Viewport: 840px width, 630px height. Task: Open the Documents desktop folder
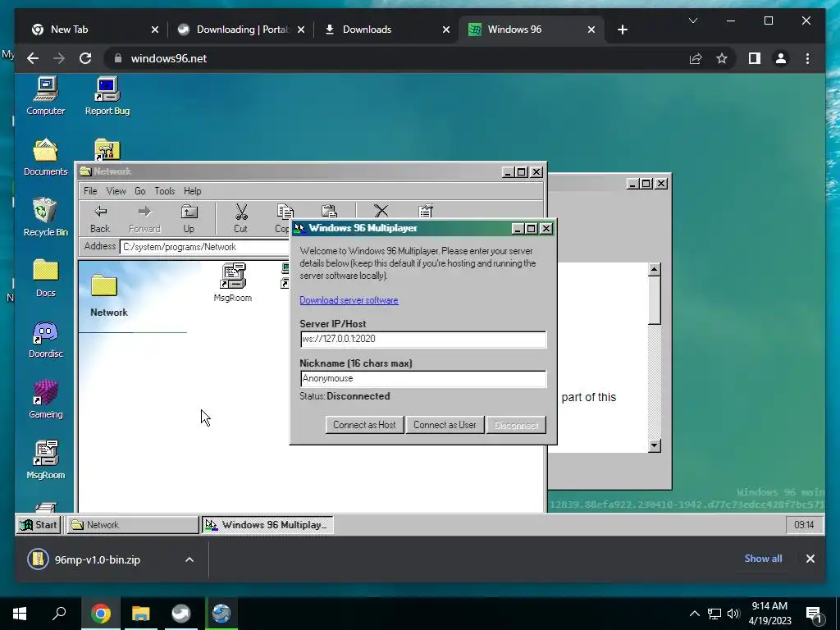[x=46, y=157]
